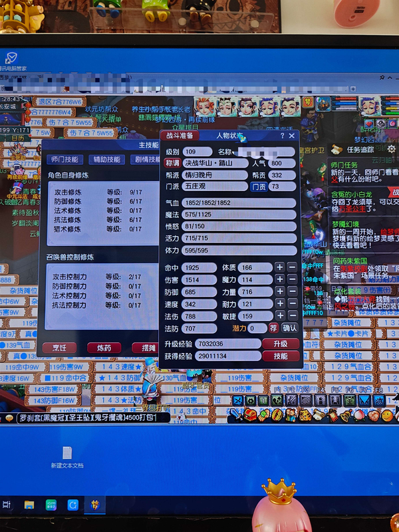Click the 升级经验 7032036 field
Image resolution: width=399 pixels, height=532 pixels.
point(228,344)
